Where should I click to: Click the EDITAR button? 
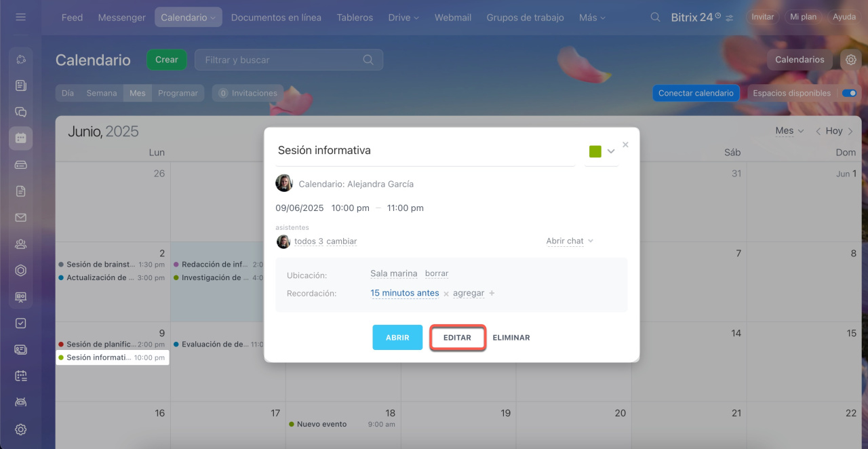457,337
